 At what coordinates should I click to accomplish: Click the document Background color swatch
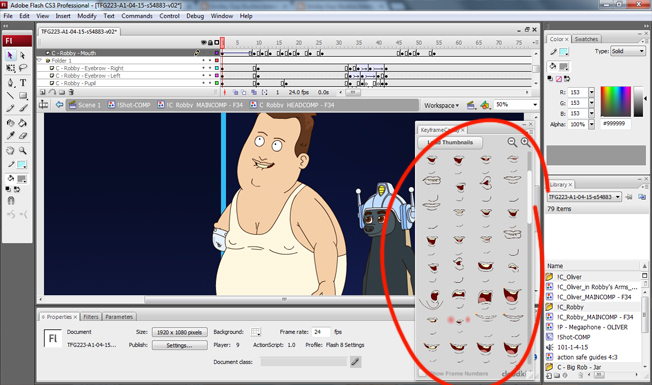click(256, 332)
